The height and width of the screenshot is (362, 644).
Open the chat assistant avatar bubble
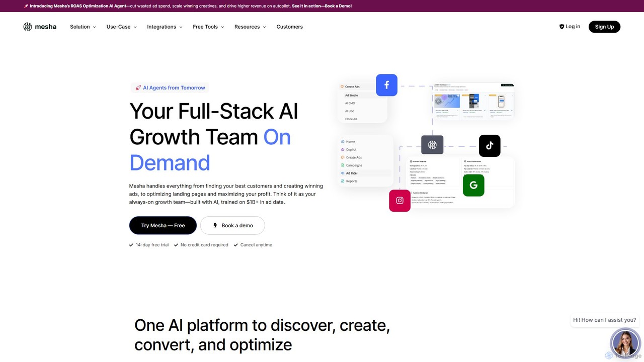point(624,343)
